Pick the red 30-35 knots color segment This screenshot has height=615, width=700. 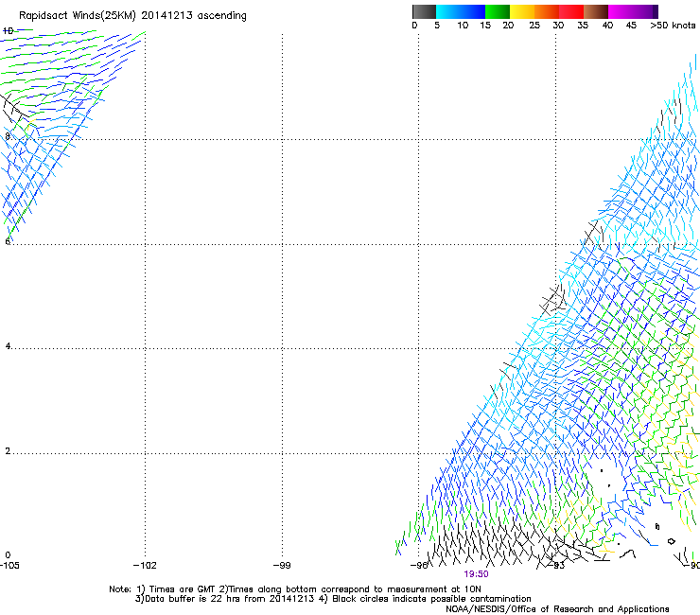(571, 11)
